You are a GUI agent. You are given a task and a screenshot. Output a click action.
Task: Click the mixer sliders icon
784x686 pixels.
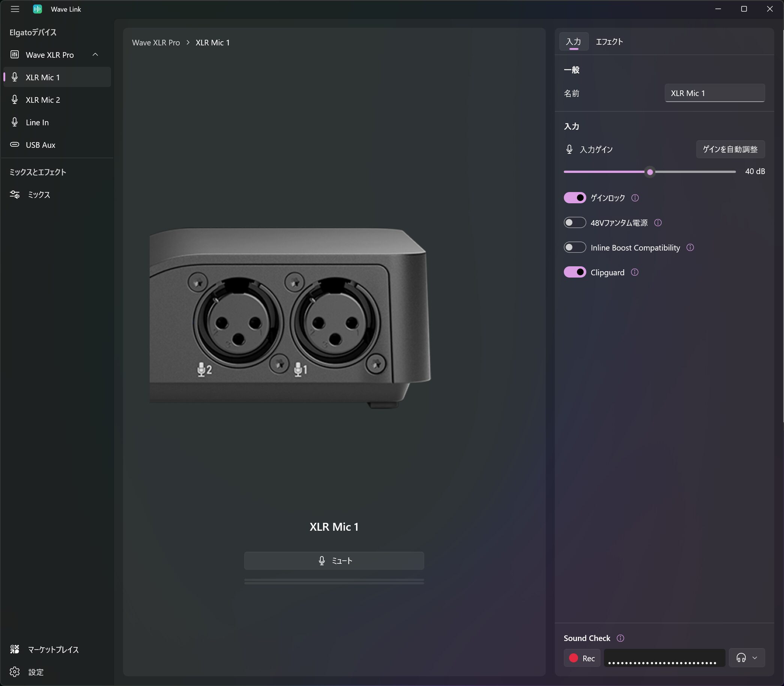[x=15, y=194]
